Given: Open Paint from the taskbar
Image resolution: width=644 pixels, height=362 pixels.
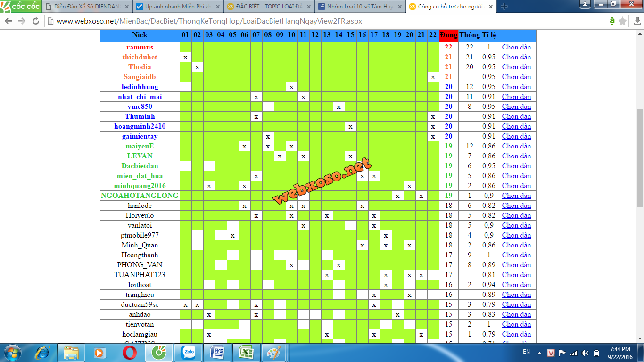Looking at the screenshot, I should [x=274, y=352].
